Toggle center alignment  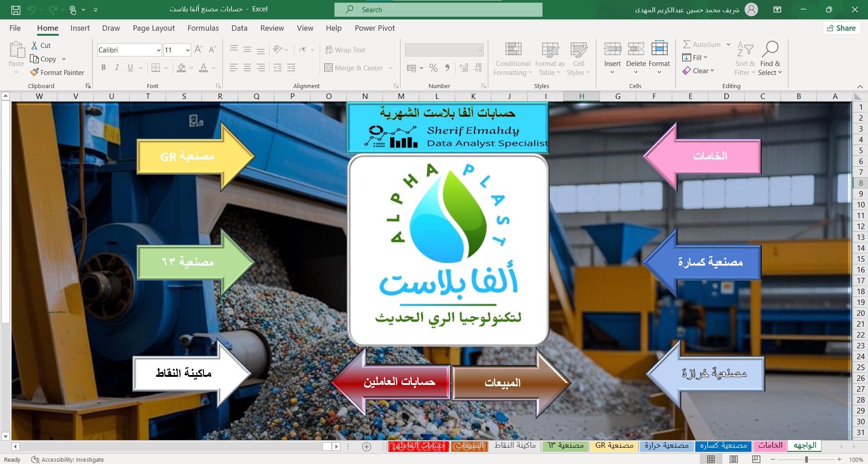[247, 68]
